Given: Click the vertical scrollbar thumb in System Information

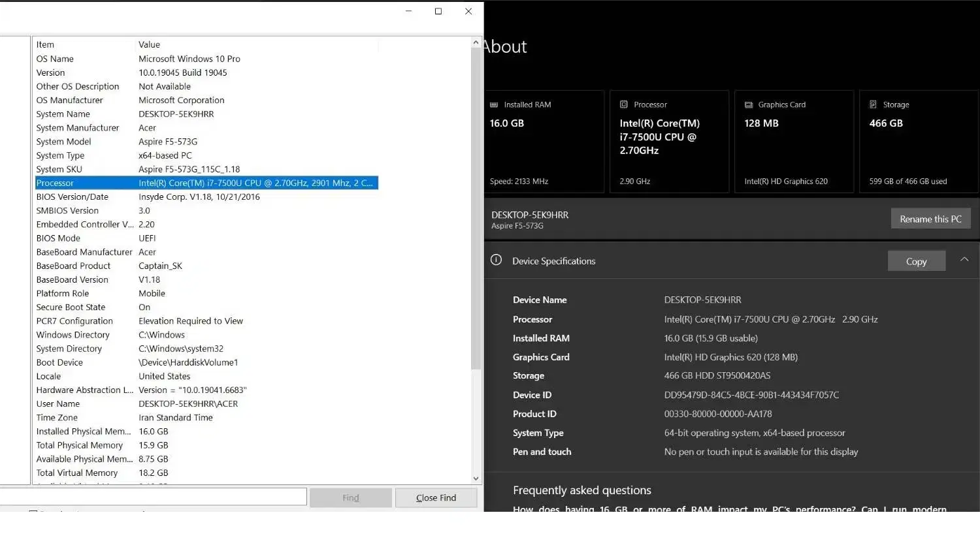Looking at the screenshot, I should coord(476,209).
